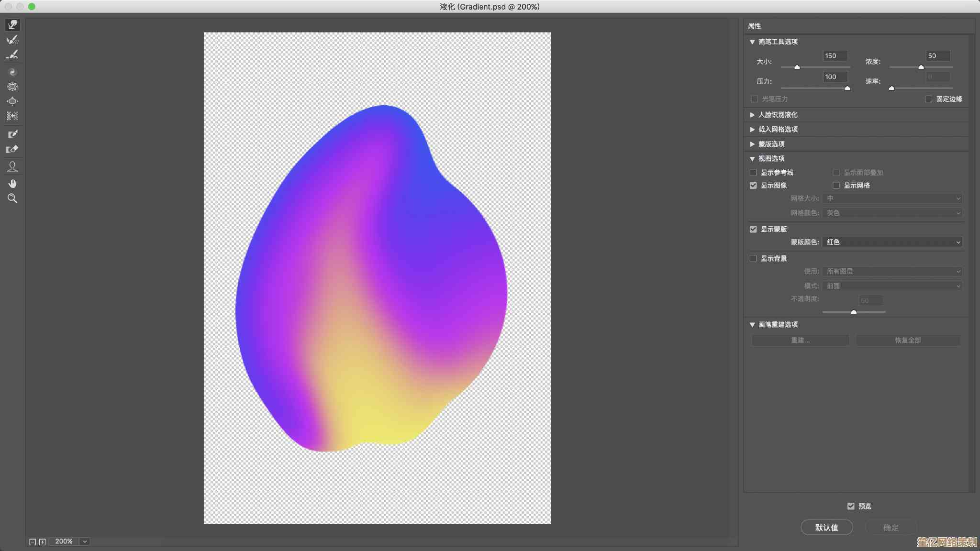
Task: Select the Twirl Clockwise tool
Action: pyautogui.click(x=12, y=72)
